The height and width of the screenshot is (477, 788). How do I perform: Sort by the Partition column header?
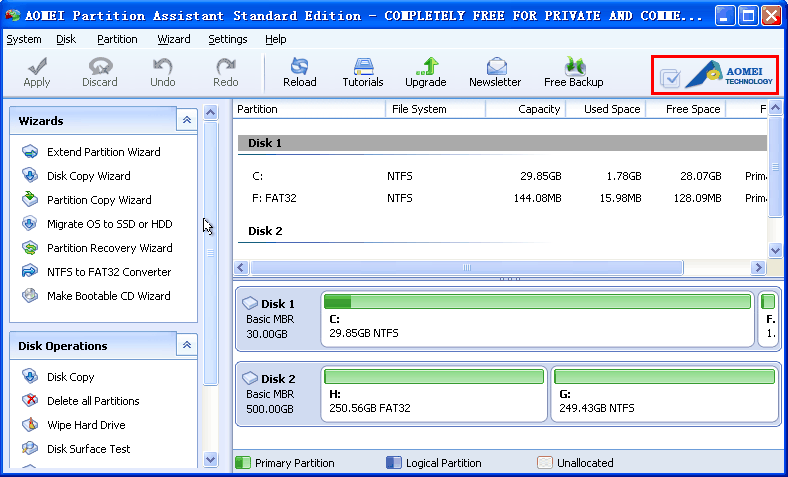click(309, 109)
